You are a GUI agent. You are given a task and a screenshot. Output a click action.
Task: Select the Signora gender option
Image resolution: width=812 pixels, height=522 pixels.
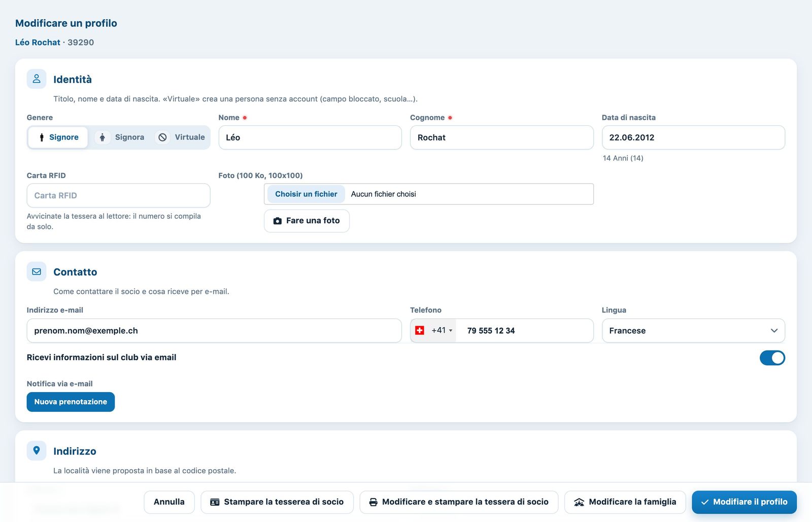[x=121, y=137]
